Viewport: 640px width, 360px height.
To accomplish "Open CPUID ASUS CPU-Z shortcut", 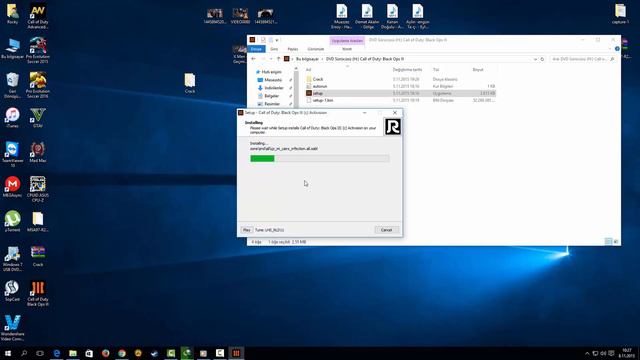I will coord(38,189).
